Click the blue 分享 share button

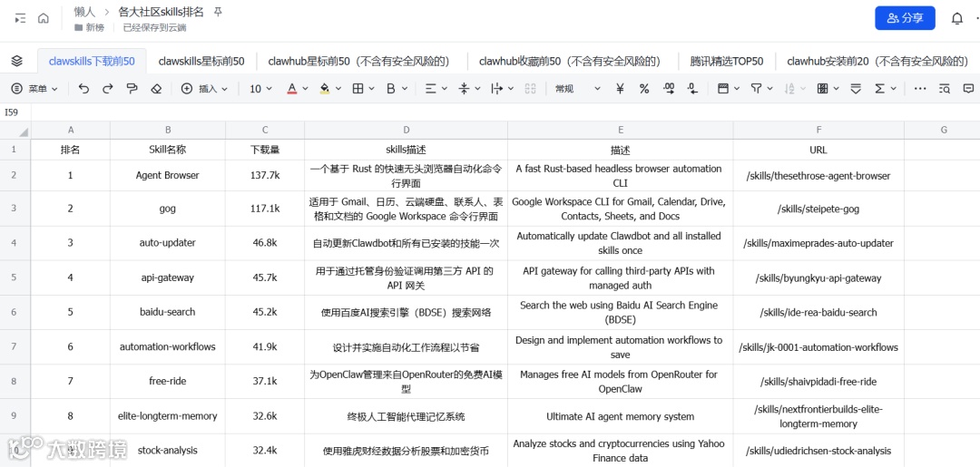point(905,18)
